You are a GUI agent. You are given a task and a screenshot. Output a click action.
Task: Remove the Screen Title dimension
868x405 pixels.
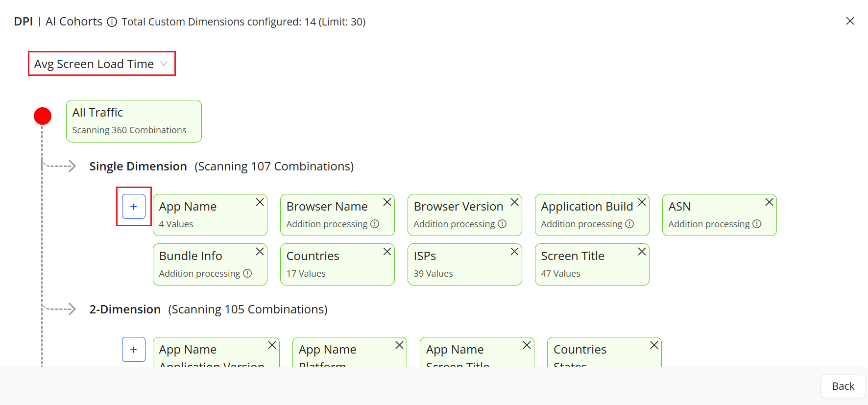(x=642, y=252)
